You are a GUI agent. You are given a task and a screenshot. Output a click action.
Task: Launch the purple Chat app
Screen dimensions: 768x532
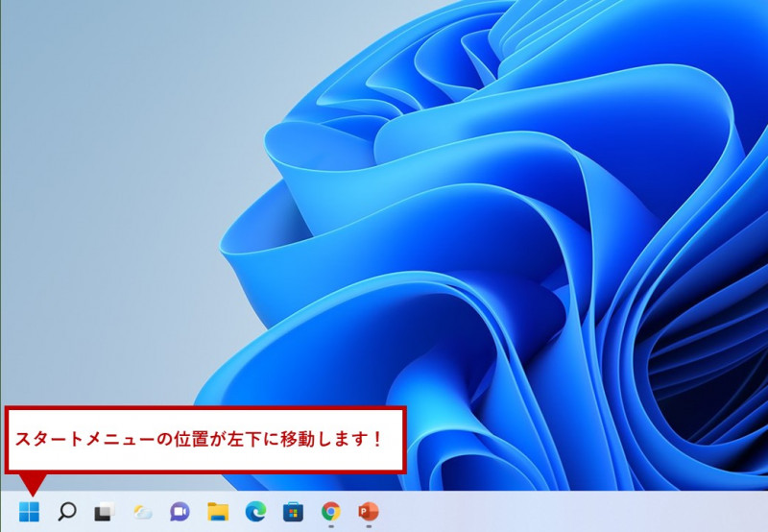click(x=180, y=512)
